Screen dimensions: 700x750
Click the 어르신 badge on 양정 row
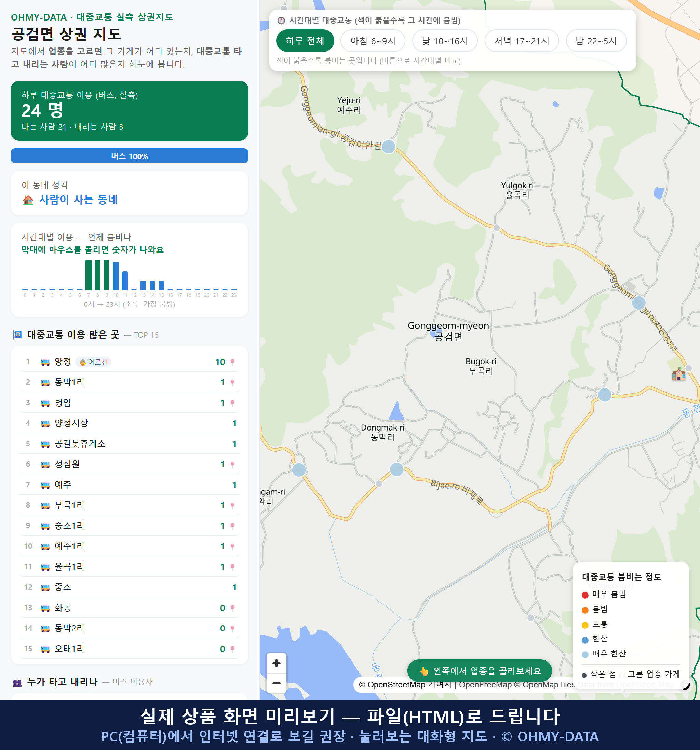pyautogui.click(x=94, y=362)
